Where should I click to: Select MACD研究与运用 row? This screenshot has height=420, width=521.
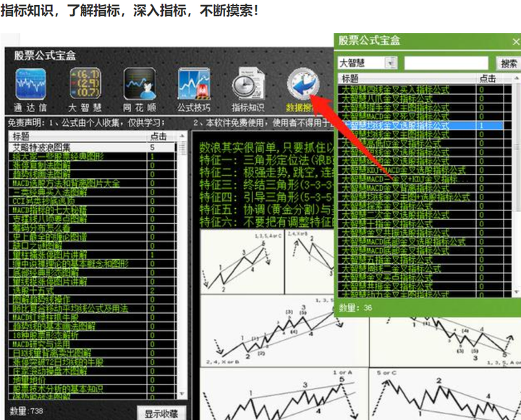click(93, 344)
